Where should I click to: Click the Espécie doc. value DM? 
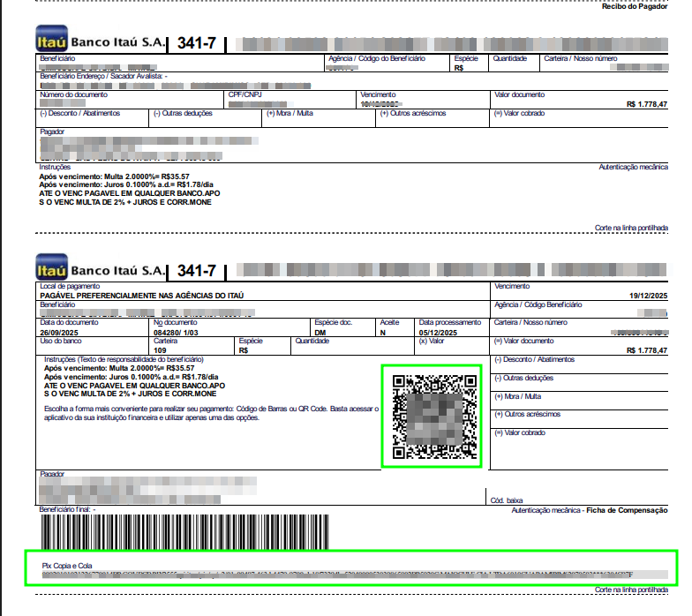[320, 333]
